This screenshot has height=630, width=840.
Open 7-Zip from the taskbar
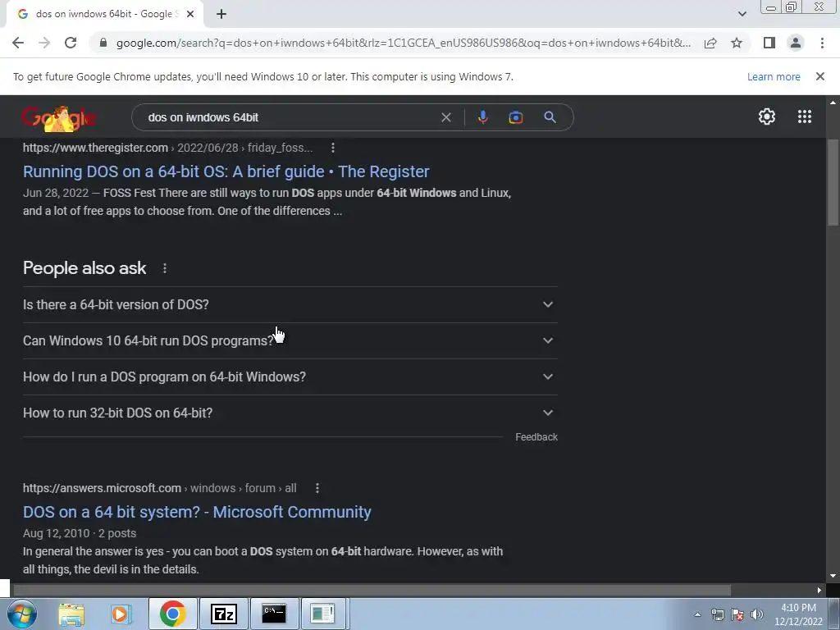click(223, 614)
